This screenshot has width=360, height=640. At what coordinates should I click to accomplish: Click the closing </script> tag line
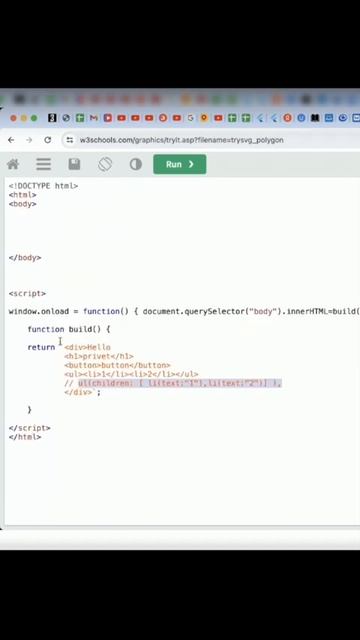tap(29, 428)
